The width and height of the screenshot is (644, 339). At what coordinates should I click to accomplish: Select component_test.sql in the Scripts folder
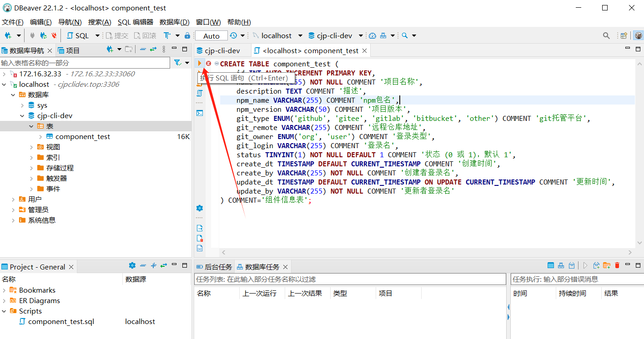(61, 322)
